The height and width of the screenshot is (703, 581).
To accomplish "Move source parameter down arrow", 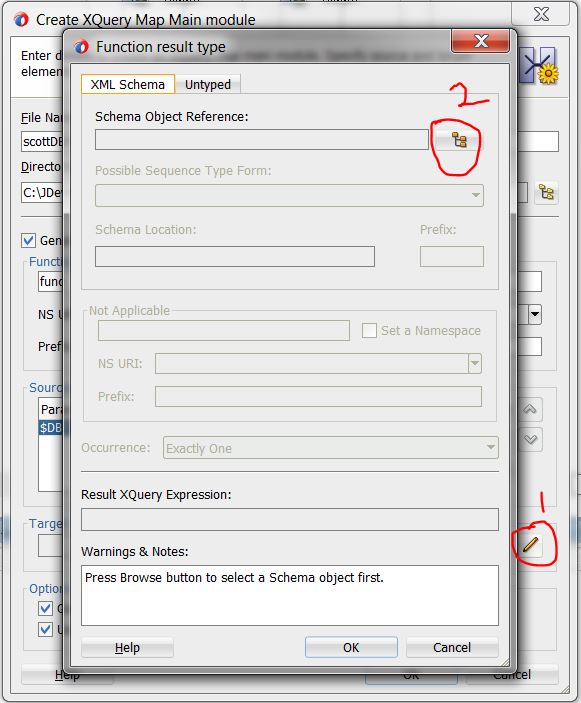I will (x=530, y=439).
